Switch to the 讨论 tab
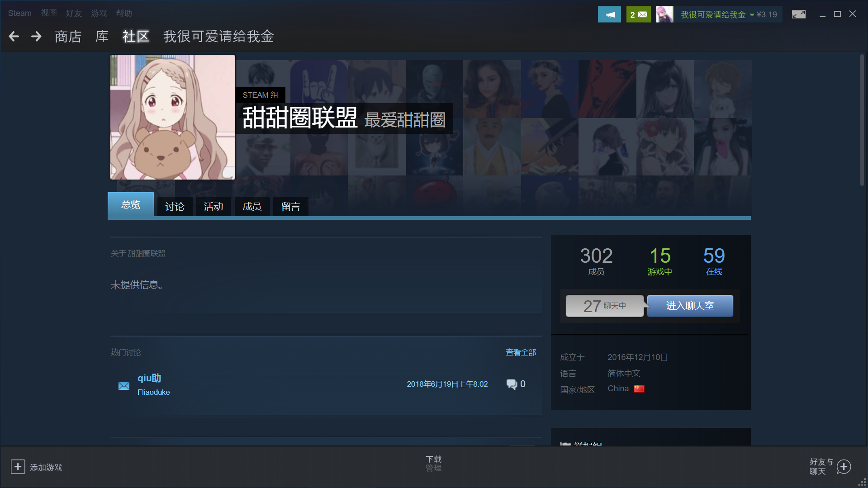 pyautogui.click(x=174, y=206)
